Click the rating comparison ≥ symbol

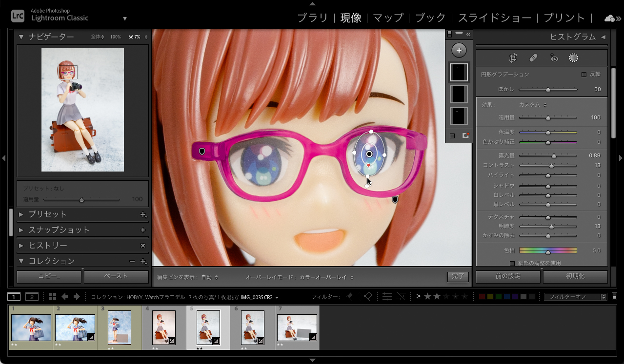point(419,296)
